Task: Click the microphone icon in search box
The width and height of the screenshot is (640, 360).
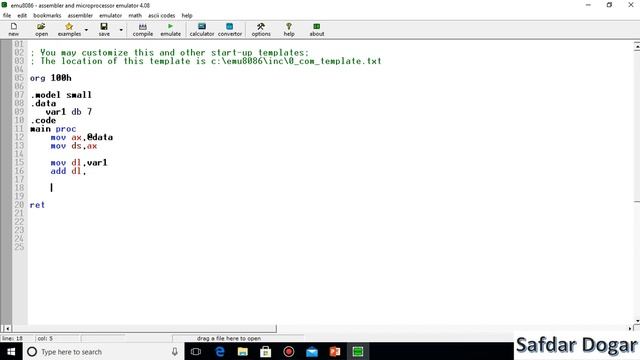Action: [175, 351]
